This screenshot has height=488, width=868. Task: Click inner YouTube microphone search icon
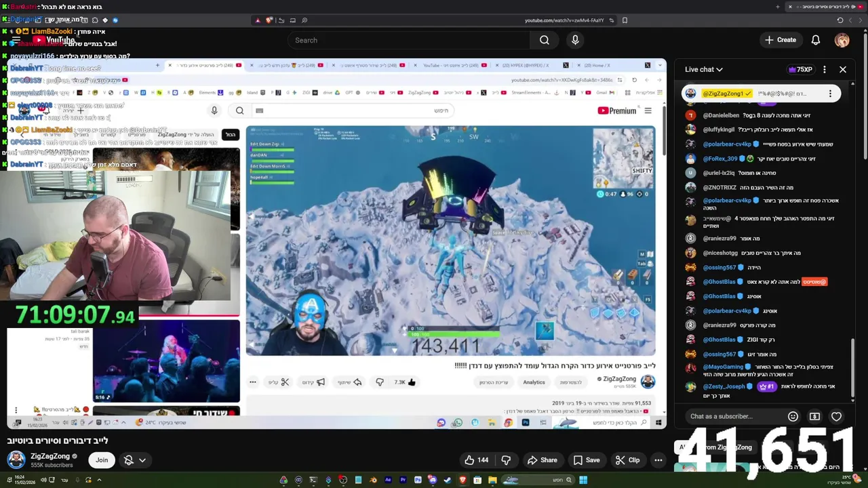(x=214, y=110)
